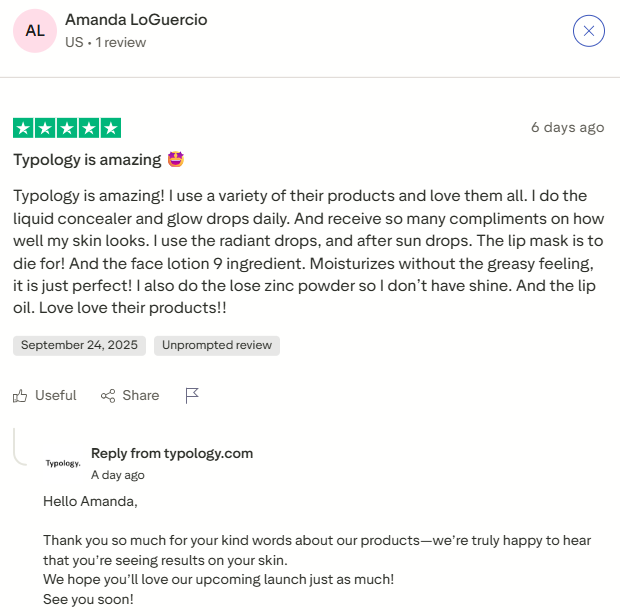
Task: Click the "See you soon!" reply line
Action: click(88, 598)
